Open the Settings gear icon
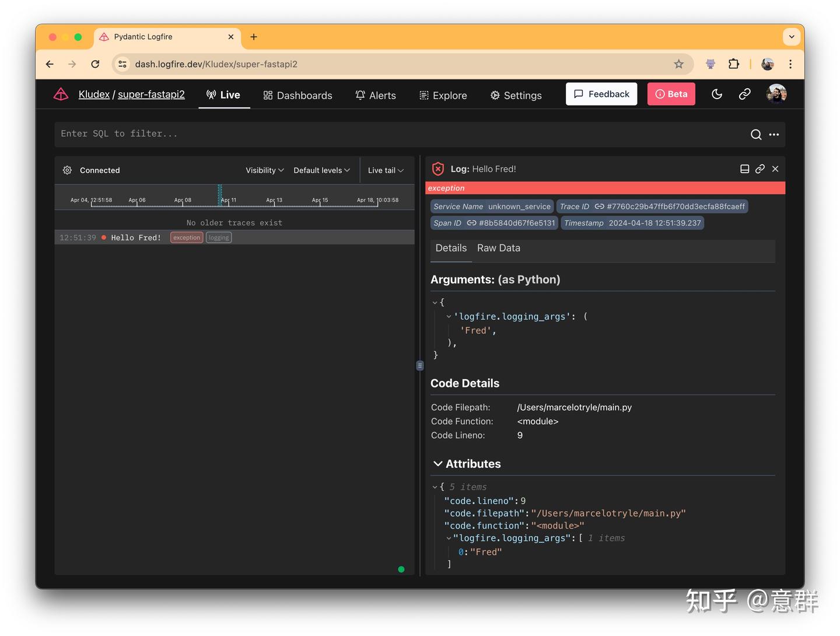The width and height of the screenshot is (840, 636). pyautogui.click(x=495, y=95)
